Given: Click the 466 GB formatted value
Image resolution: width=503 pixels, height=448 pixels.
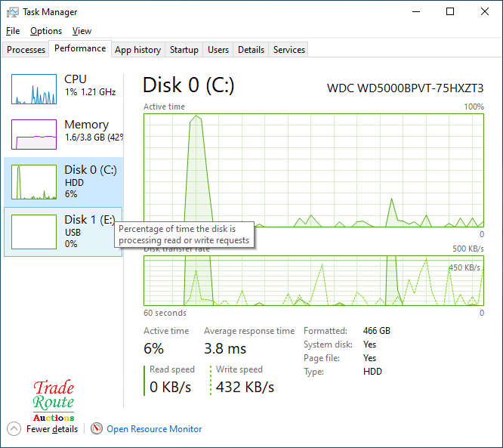Looking at the screenshot, I should (x=377, y=331).
